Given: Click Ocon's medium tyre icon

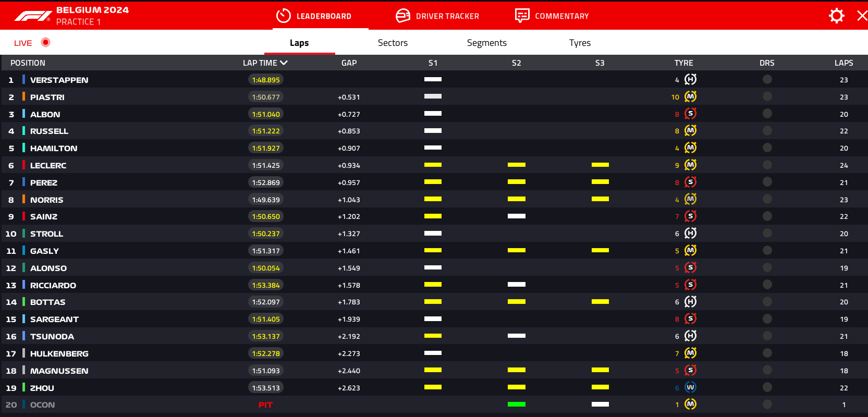Looking at the screenshot, I should 690,404.
